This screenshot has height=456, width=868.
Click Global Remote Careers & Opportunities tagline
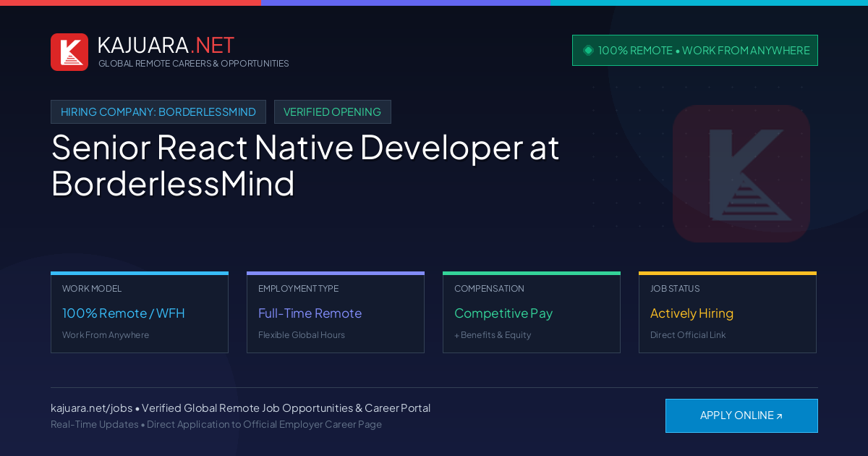[x=194, y=64]
